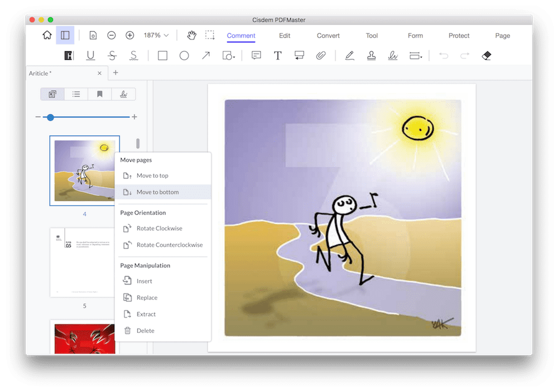Click the thumbnail size slider handle

(x=51, y=117)
